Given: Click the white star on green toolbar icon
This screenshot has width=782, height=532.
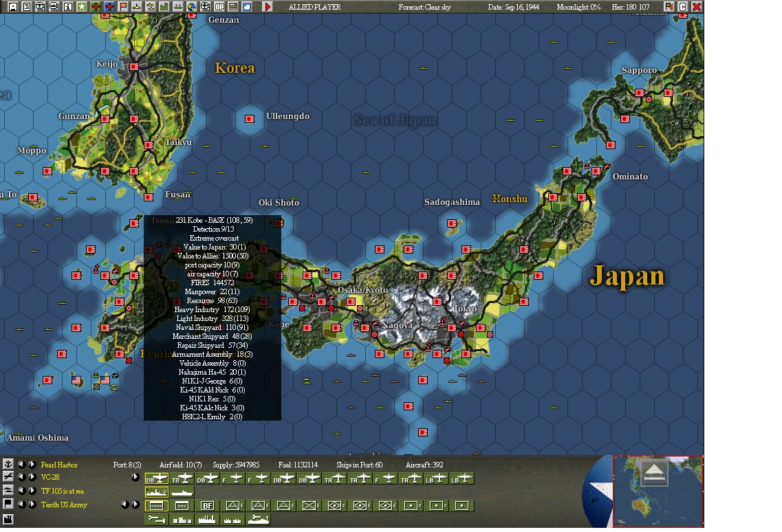Looking at the screenshot, I should click(82, 6).
